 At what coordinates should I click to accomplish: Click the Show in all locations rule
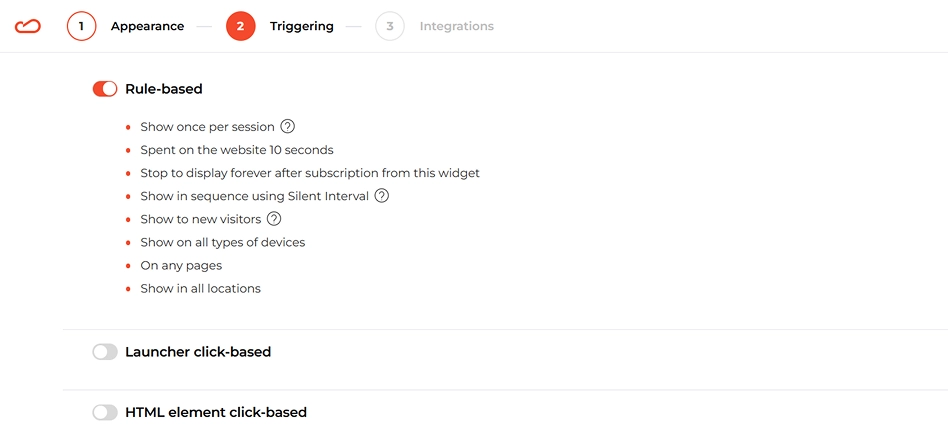pyautogui.click(x=201, y=288)
